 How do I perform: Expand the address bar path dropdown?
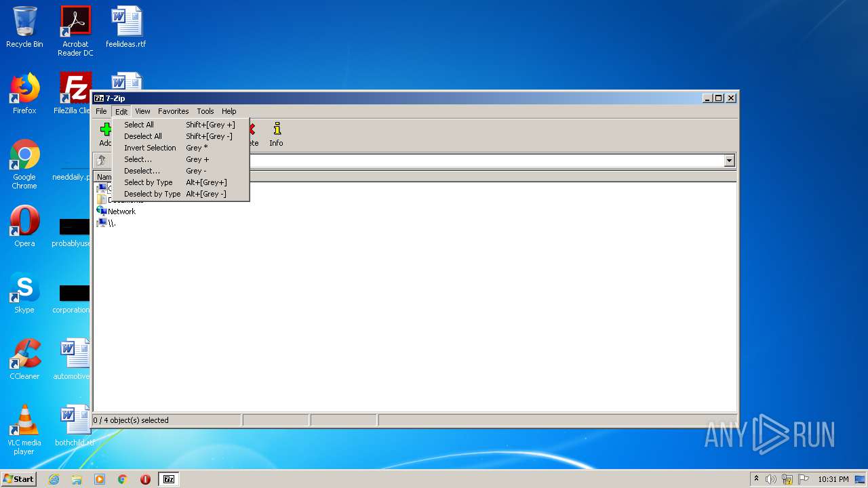(730, 161)
